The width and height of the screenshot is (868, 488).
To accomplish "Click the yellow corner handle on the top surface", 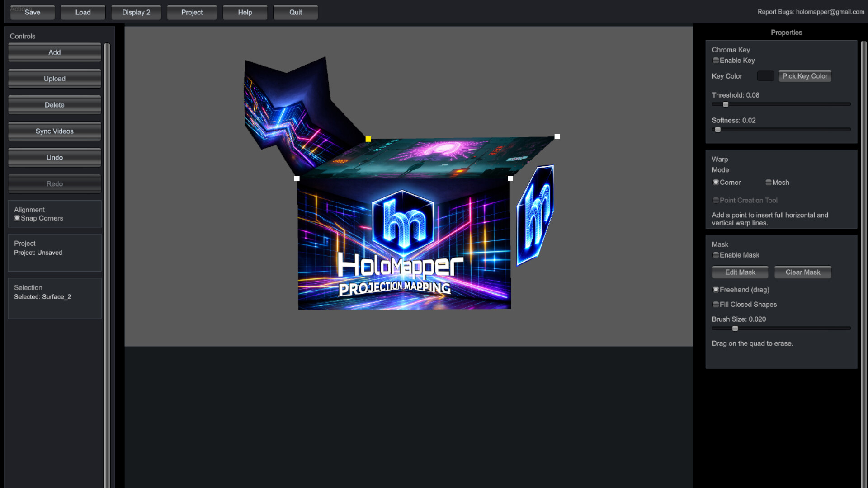I will 368,139.
